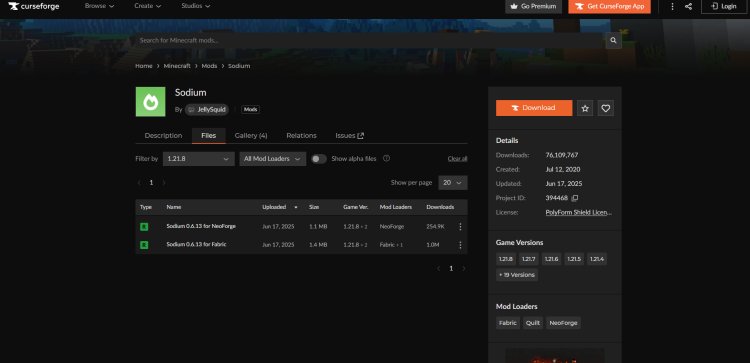The width and height of the screenshot is (750, 363).
Task: Open the share icon in header
Action: coord(688,6)
